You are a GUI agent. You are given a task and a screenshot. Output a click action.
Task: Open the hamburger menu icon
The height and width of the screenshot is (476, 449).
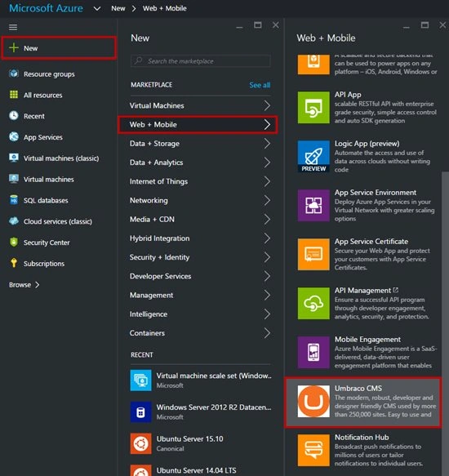tap(13, 27)
